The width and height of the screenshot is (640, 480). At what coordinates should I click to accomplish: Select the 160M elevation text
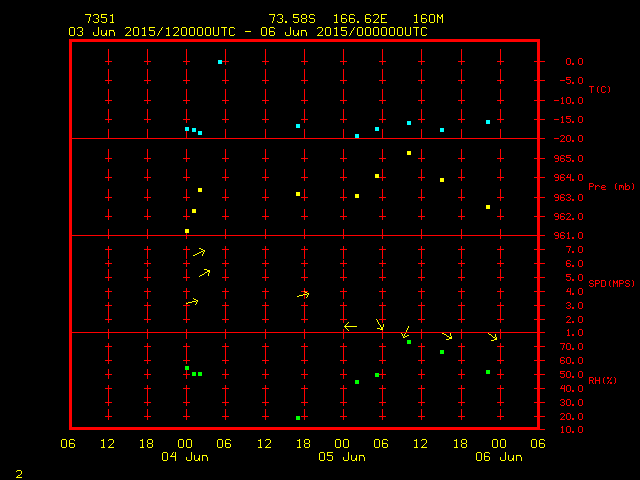pos(428,19)
